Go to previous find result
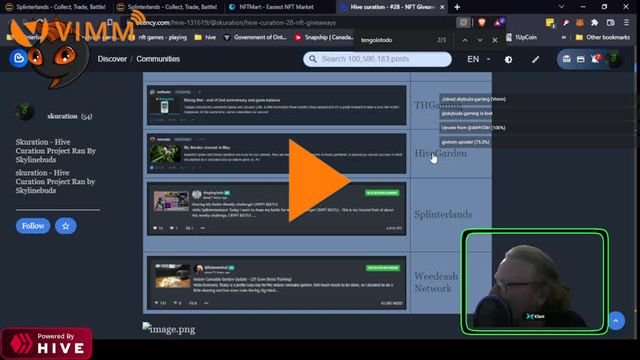Viewport: 640px width, 360px height. (x=465, y=40)
